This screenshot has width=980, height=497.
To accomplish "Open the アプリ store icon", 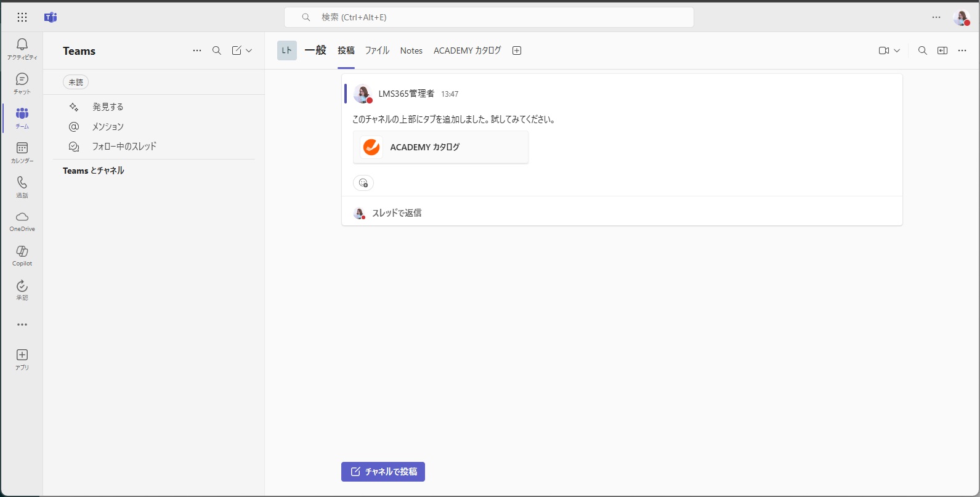I will click(x=22, y=360).
